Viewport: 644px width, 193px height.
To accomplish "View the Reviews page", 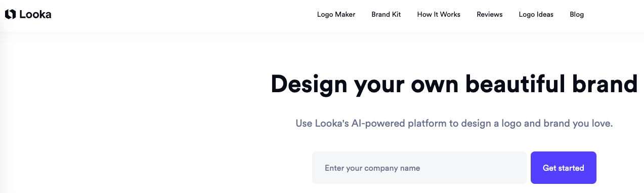I will (x=489, y=14).
